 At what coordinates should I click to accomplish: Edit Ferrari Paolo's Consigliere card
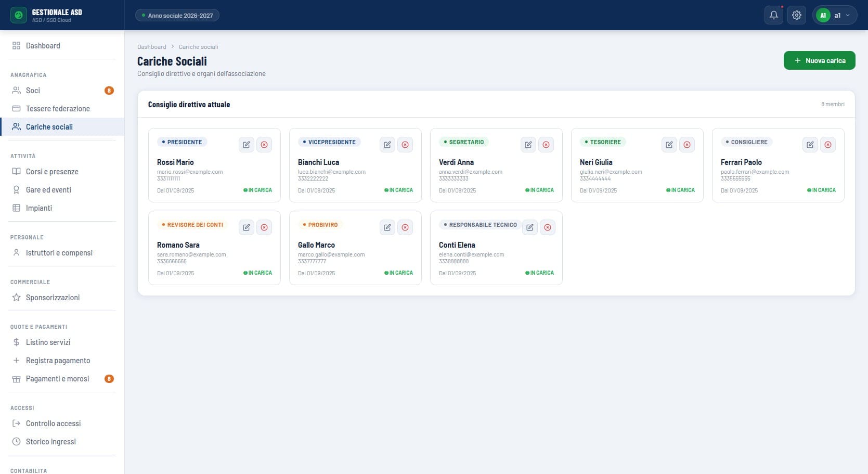[810, 145]
